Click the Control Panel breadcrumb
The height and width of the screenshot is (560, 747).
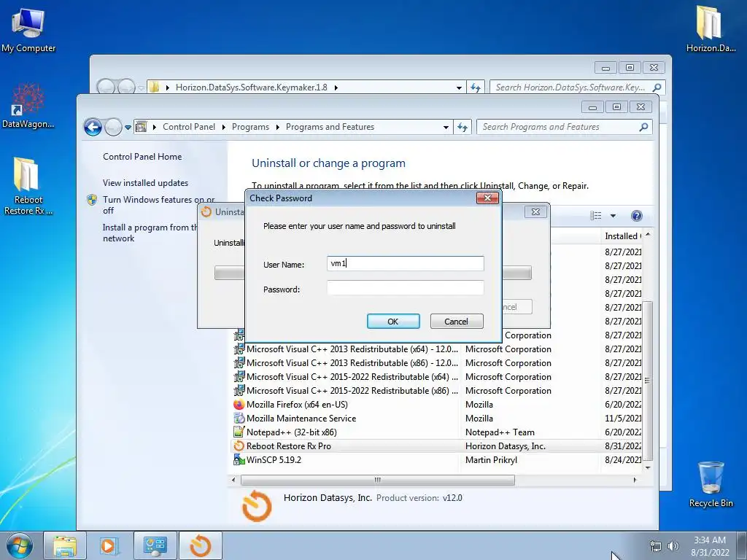(x=189, y=127)
